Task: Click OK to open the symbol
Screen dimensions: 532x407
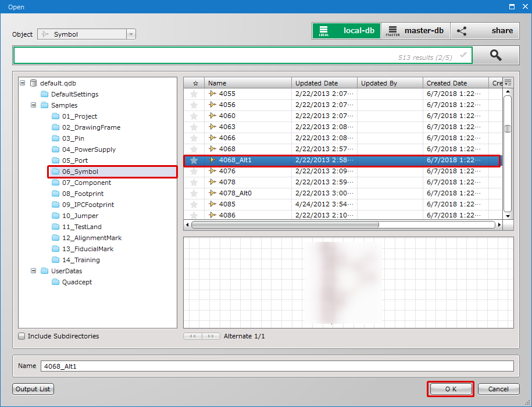Action: tap(451, 388)
